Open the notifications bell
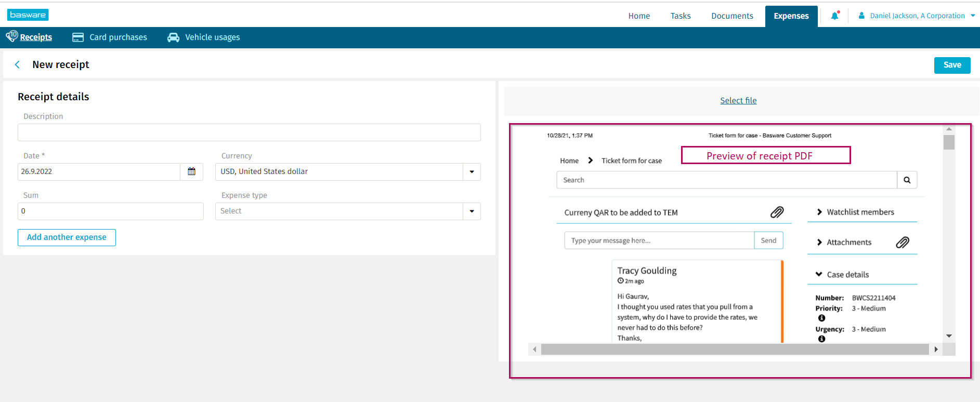The height and width of the screenshot is (402, 980). point(835,16)
